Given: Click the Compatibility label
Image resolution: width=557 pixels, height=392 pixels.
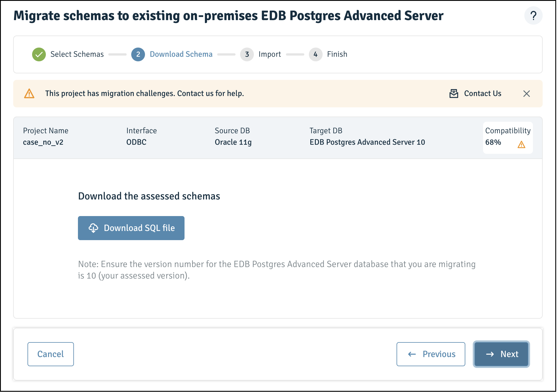Looking at the screenshot, I should (x=508, y=131).
